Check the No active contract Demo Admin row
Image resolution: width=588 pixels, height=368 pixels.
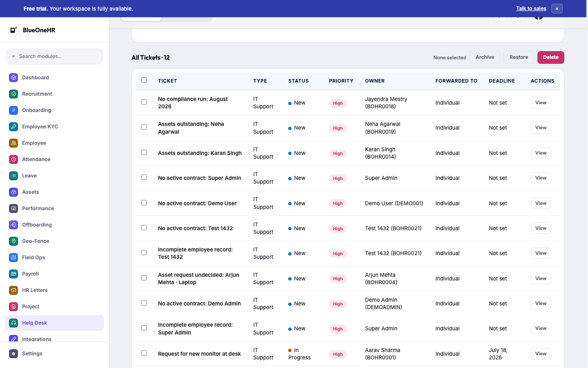coord(144,303)
